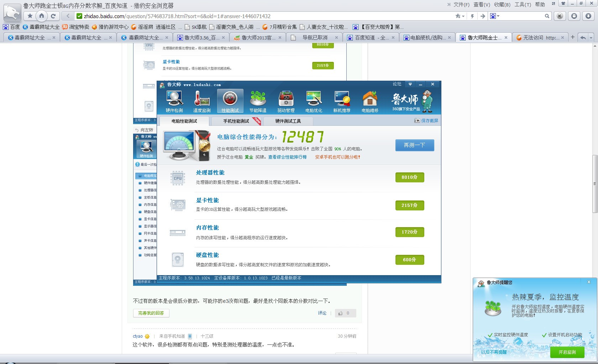Switch to 手机性能测试 tab
The image size is (598, 364).
pyautogui.click(x=236, y=121)
